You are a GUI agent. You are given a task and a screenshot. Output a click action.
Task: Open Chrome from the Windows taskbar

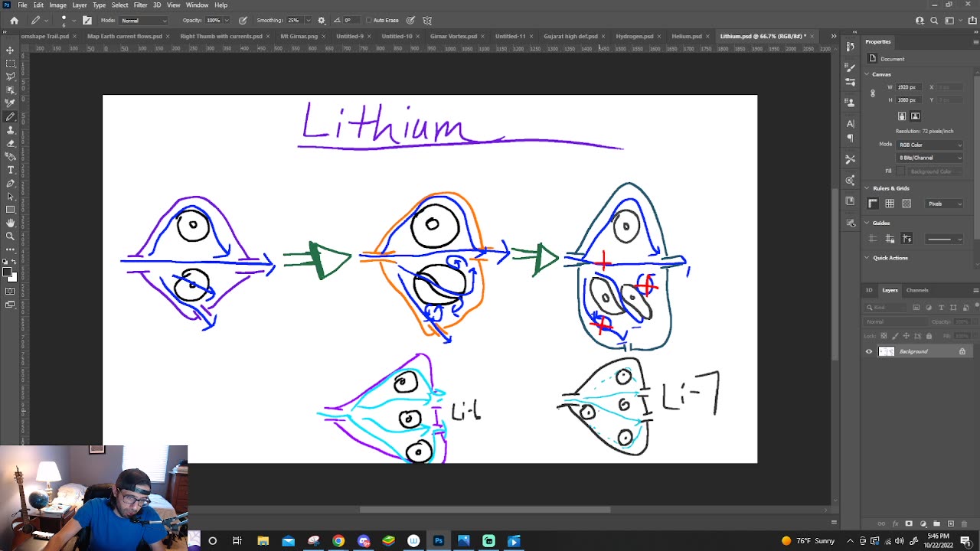(x=338, y=541)
